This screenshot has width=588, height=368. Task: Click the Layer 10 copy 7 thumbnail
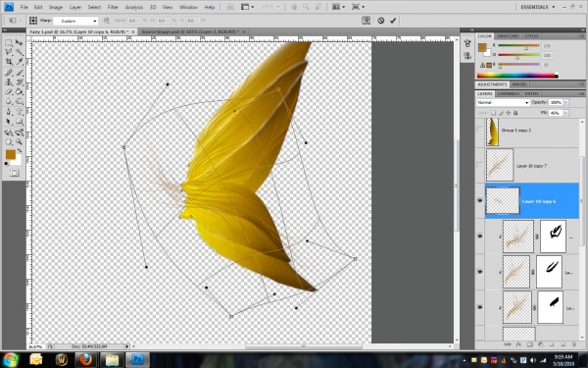click(x=500, y=165)
